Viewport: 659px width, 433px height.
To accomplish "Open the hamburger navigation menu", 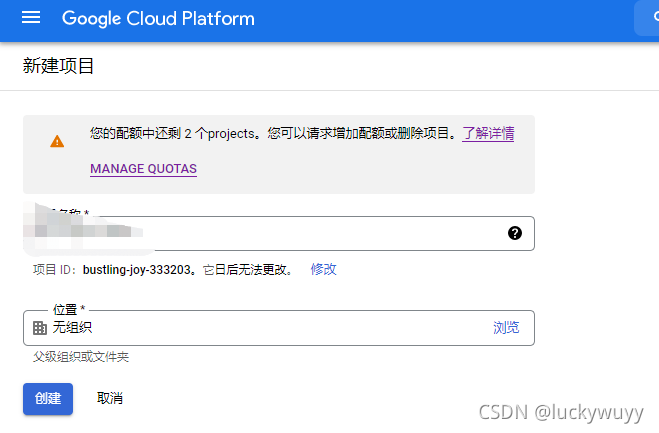I will (x=31, y=18).
